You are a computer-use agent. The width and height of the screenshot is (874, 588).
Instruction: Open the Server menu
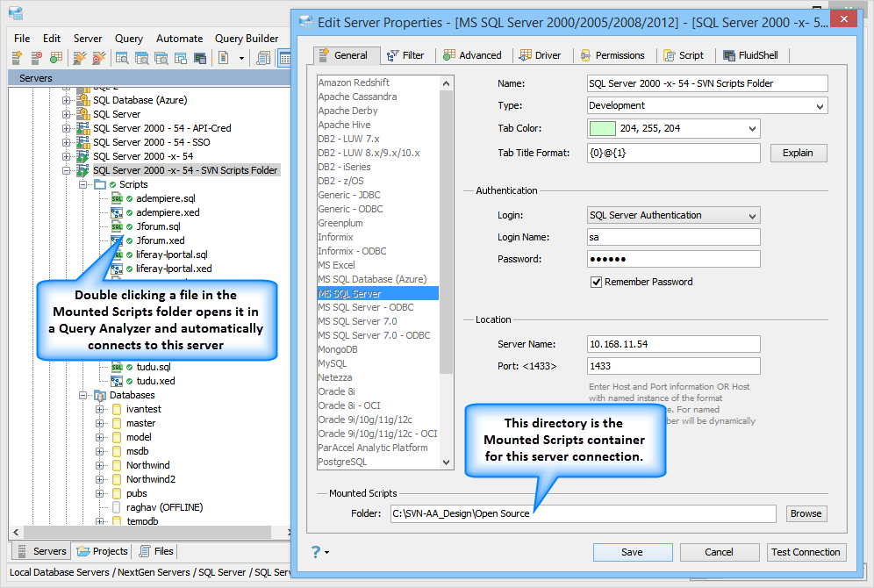[88, 39]
